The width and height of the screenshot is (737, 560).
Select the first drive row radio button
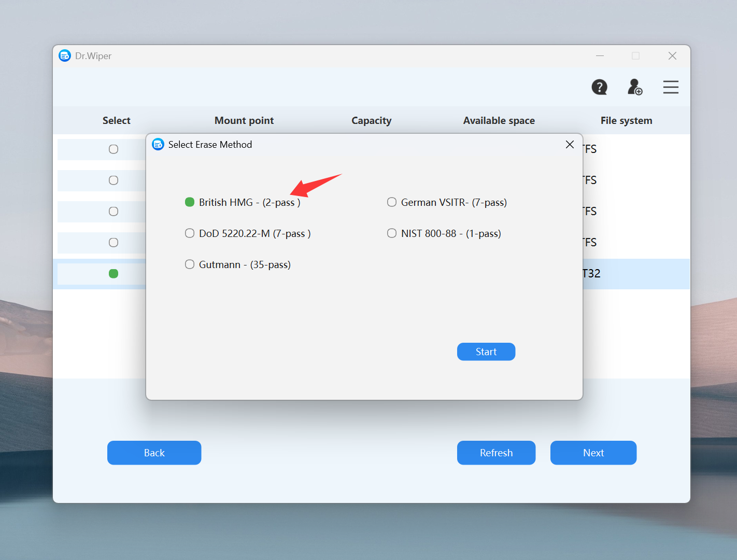point(114,149)
